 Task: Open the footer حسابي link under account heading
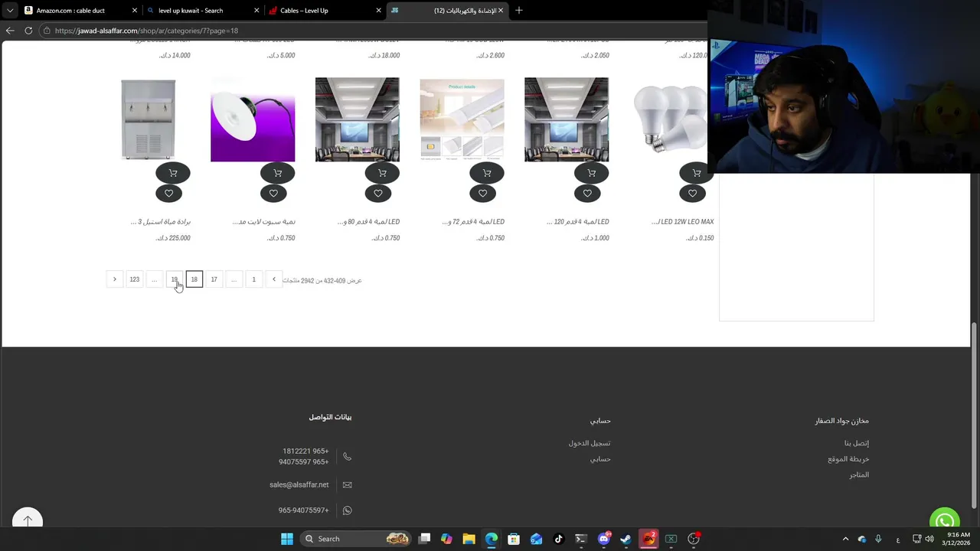(600, 459)
